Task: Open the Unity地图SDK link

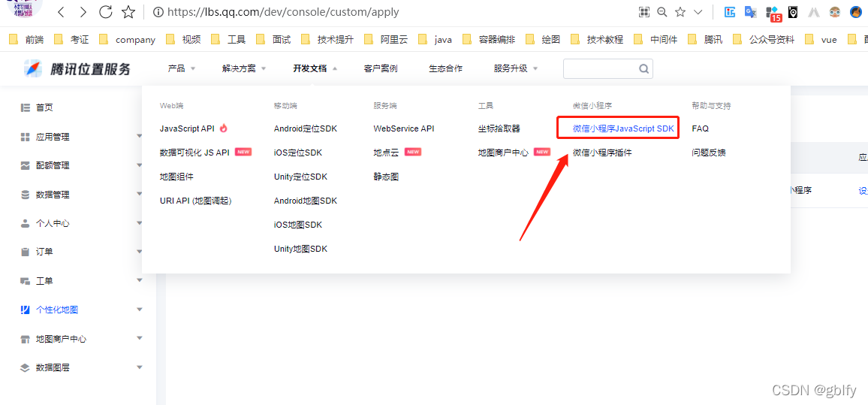Action: coord(300,249)
